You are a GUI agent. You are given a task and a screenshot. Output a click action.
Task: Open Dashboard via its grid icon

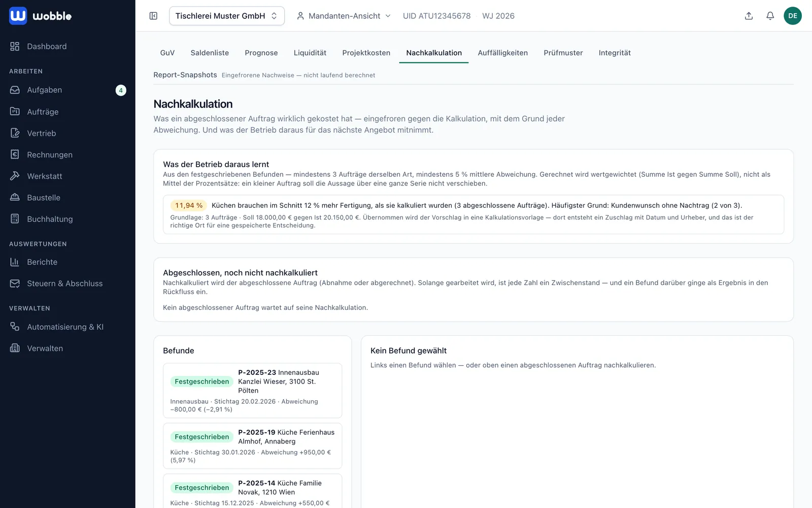15,46
